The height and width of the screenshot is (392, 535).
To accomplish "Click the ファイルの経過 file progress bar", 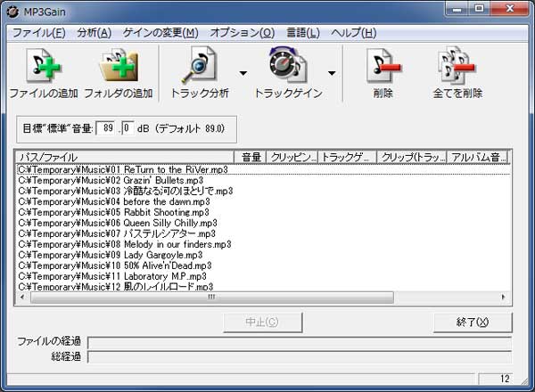I will [x=300, y=342].
